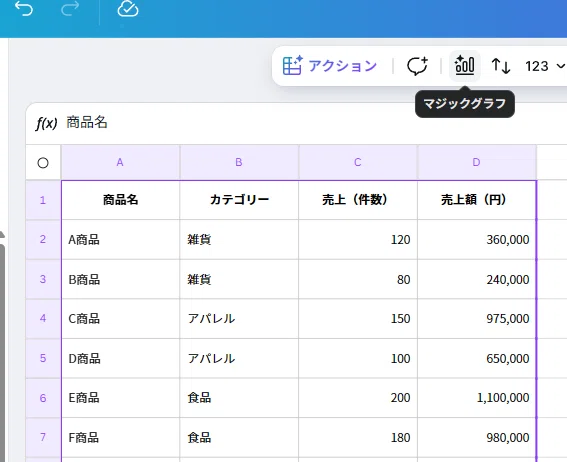567x462 pixels.
Task: Select the cell containing 1,100,000
Action: click(477, 398)
